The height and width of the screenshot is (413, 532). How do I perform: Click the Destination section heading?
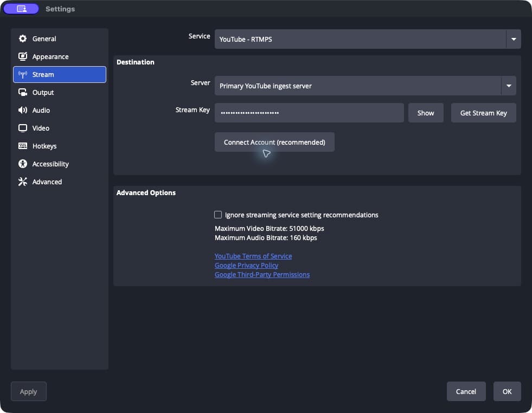(136, 62)
